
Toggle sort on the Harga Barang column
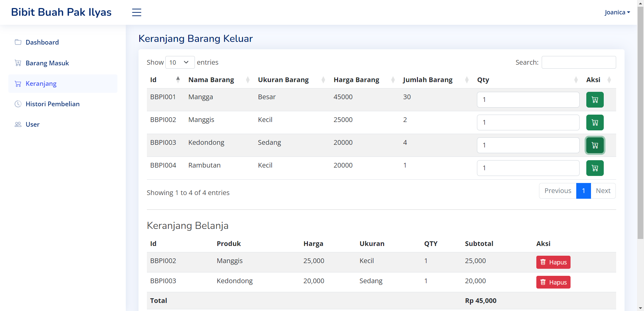point(392,80)
